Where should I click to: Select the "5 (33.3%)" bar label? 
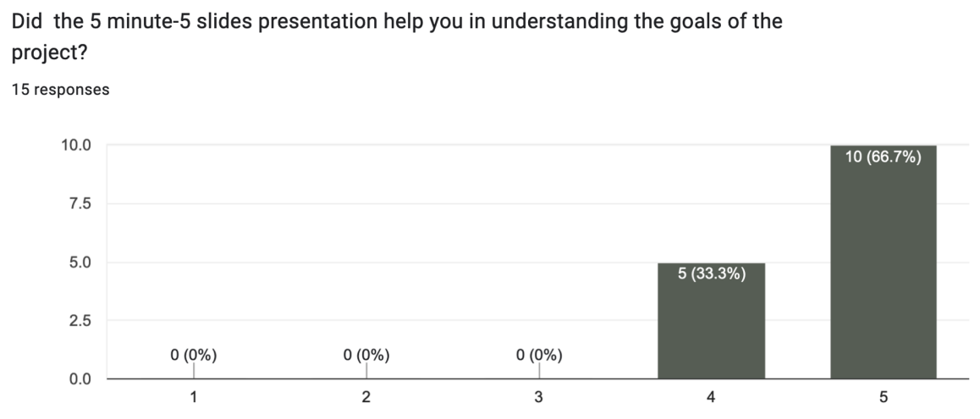(x=711, y=275)
